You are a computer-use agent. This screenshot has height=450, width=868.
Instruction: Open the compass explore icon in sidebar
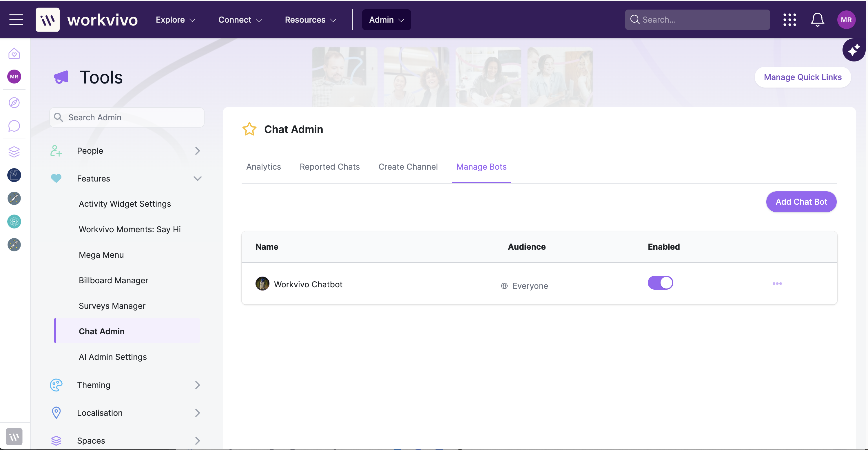pyautogui.click(x=14, y=103)
